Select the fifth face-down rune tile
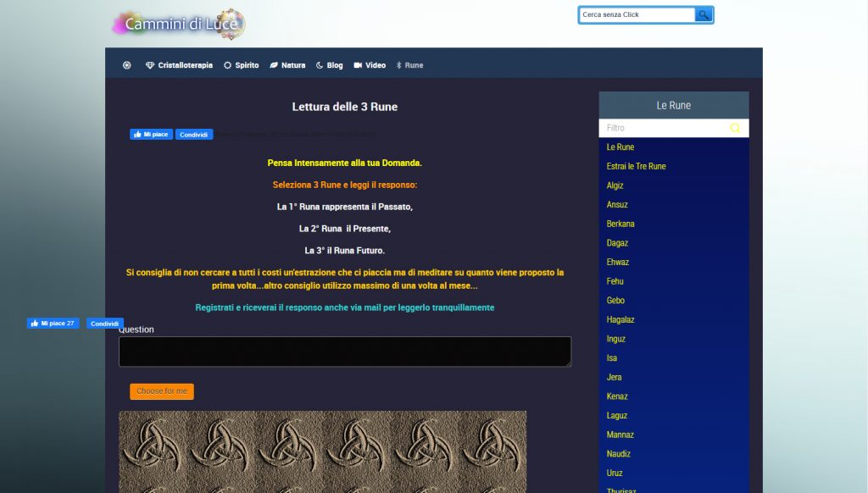868x493 pixels. point(425,446)
